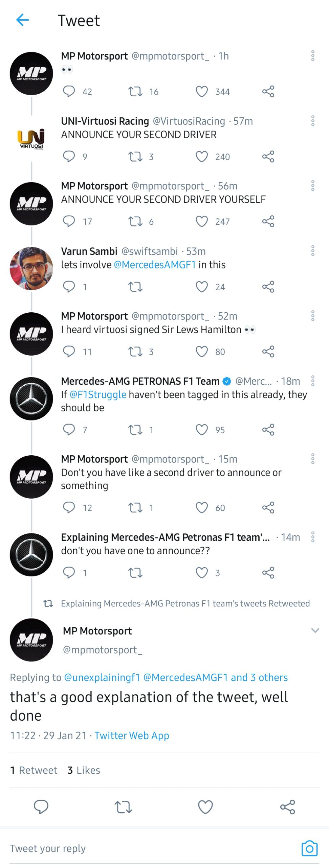329x868 pixels.
Task: Tap the back arrow in header
Action: click(x=22, y=20)
